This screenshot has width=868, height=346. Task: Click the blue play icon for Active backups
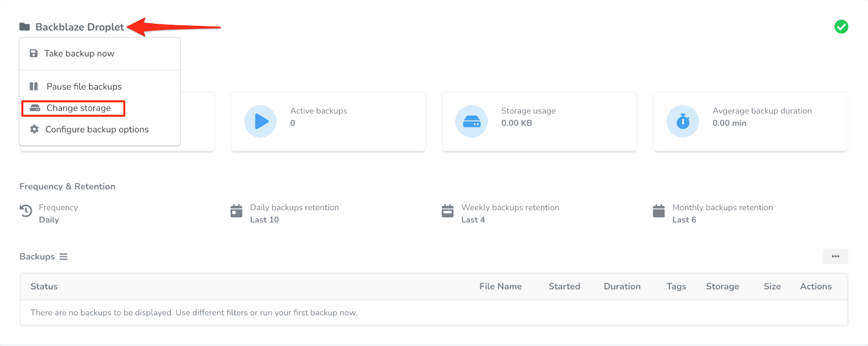pos(260,121)
